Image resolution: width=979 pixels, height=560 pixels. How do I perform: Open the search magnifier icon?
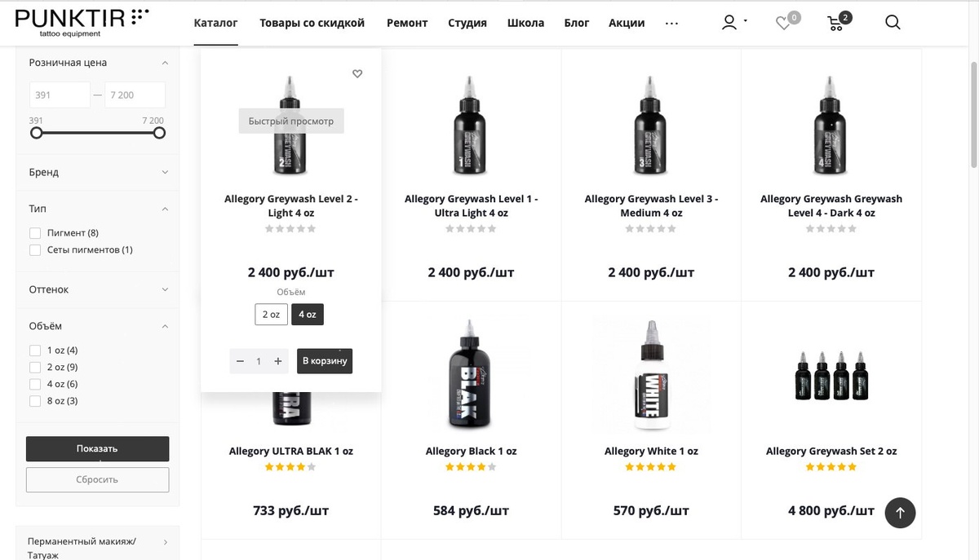[x=893, y=23]
